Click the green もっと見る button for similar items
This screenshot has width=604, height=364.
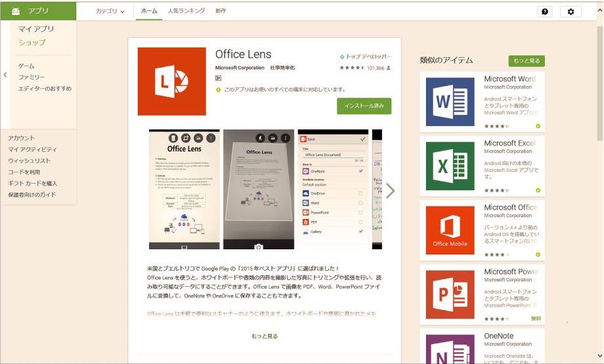[527, 61]
